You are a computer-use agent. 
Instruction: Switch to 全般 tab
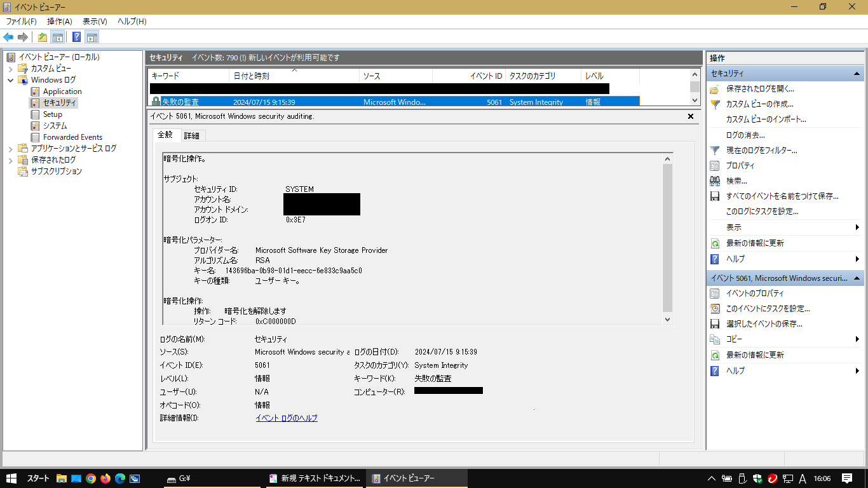[165, 135]
